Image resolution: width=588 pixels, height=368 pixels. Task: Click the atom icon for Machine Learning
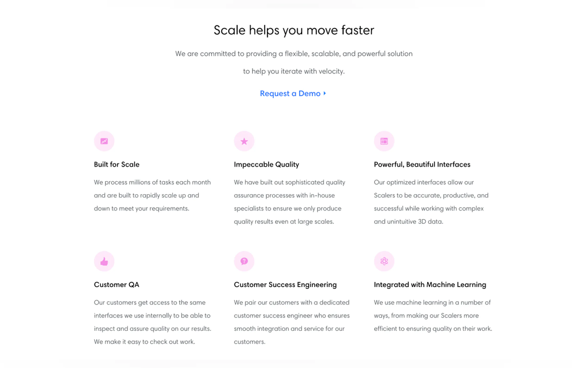pyautogui.click(x=384, y=261)
